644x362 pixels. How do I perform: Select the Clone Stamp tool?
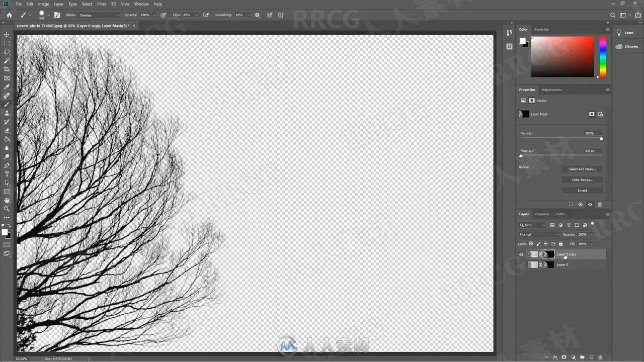7,113
